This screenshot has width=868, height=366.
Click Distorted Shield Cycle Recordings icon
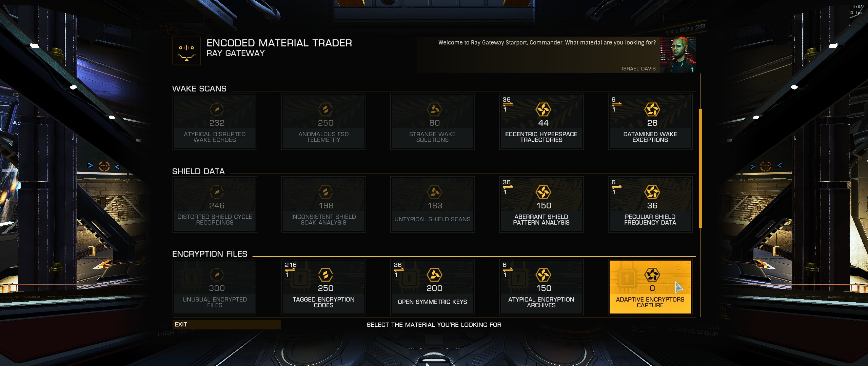217,192
